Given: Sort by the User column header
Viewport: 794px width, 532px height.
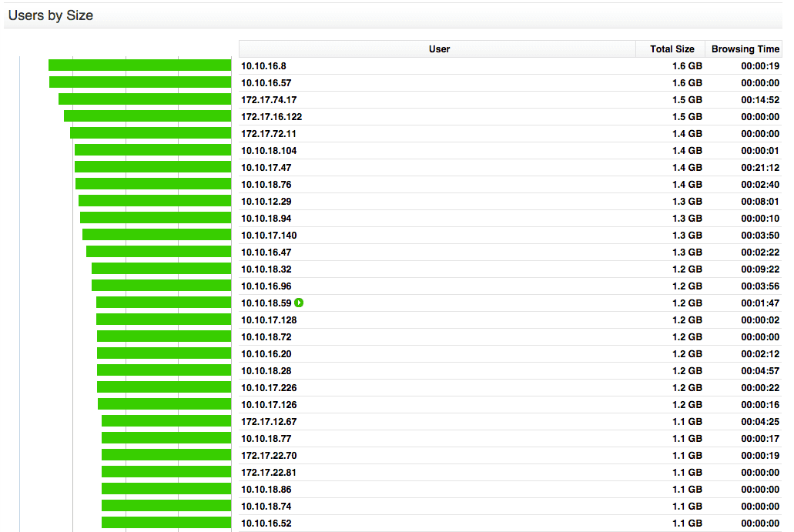Looking at the screenshot, I should (x=438, y=49).
